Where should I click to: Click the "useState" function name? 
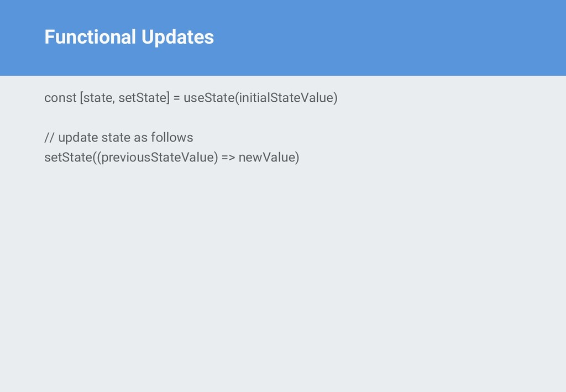[x=209, y=98]
